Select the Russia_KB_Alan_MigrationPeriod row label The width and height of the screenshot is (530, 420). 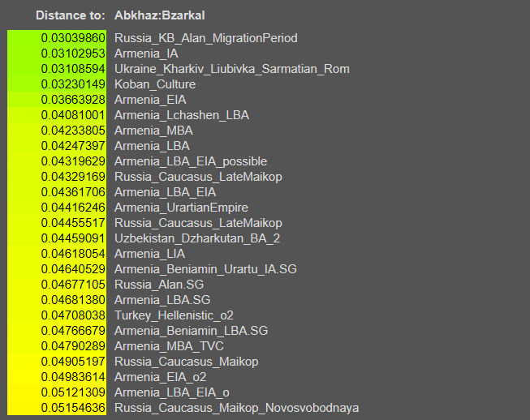[205, 38]
